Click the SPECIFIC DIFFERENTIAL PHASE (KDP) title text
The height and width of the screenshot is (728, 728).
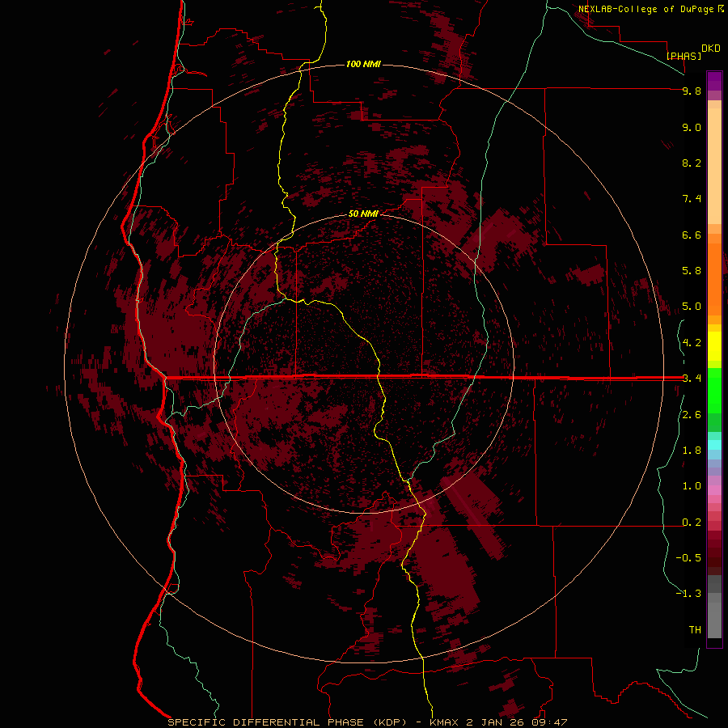pos(287,722)
